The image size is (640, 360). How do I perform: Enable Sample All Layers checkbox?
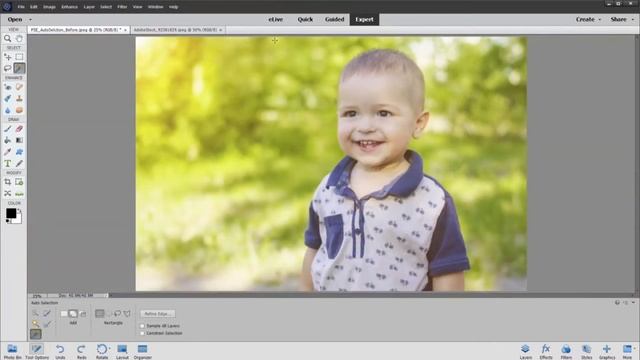(x=142, y=326)
